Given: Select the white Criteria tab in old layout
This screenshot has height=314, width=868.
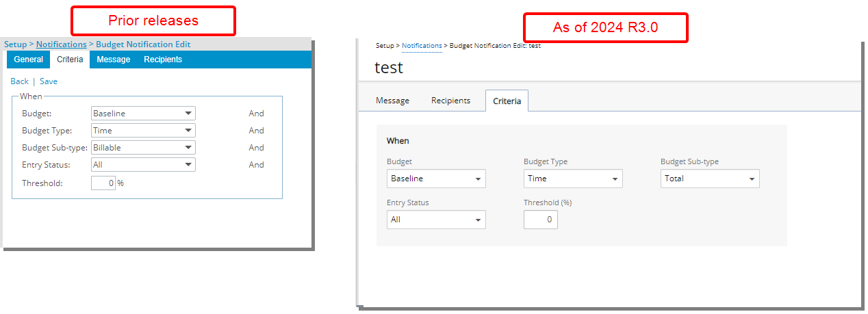Looking at the screenshot, I should (x=71, y=60).
